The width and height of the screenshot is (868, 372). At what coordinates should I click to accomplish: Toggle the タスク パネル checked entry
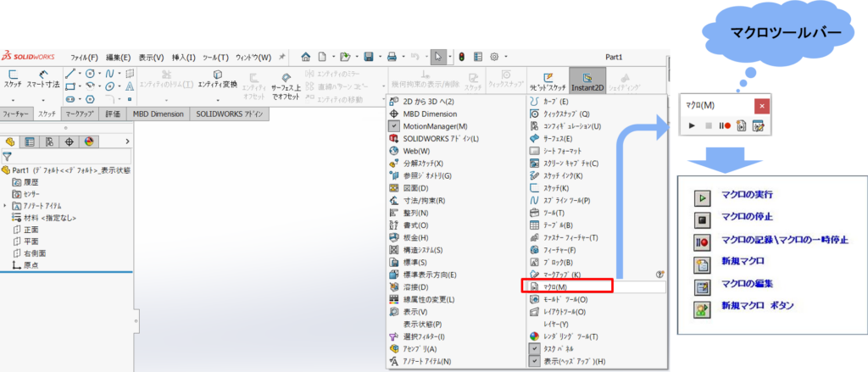tap(551, 349)
